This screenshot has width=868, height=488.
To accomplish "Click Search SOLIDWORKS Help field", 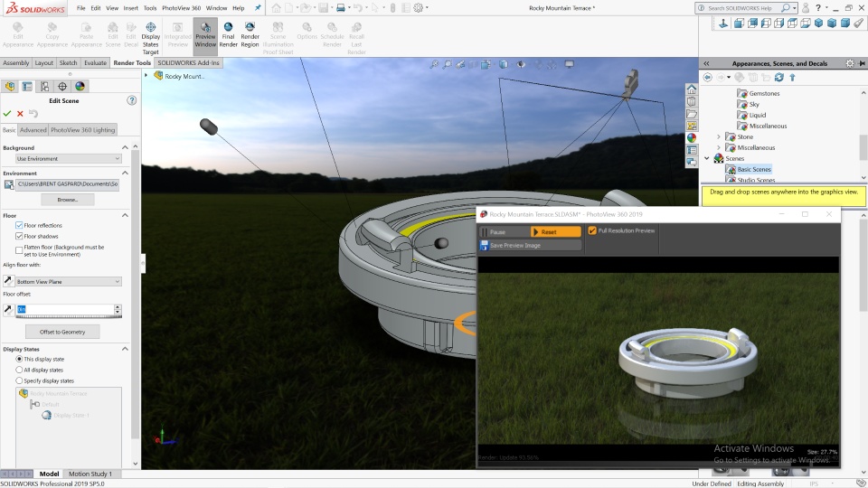I will point(740,8).
